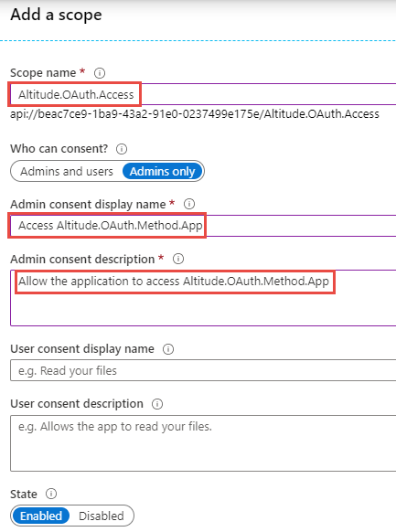Click the Add a scope panel heading
Image resolution: width=396 pixels, height=532 pixels.
tap(56, 15)
